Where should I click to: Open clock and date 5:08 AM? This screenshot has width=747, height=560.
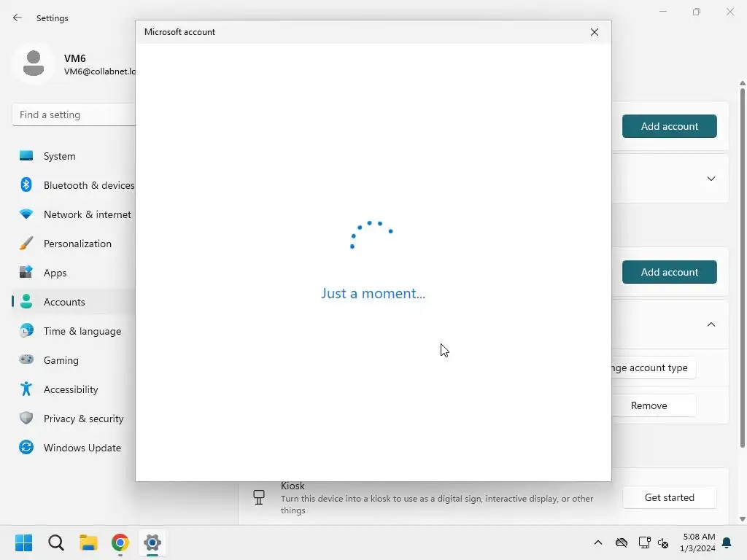coord(698,542)
